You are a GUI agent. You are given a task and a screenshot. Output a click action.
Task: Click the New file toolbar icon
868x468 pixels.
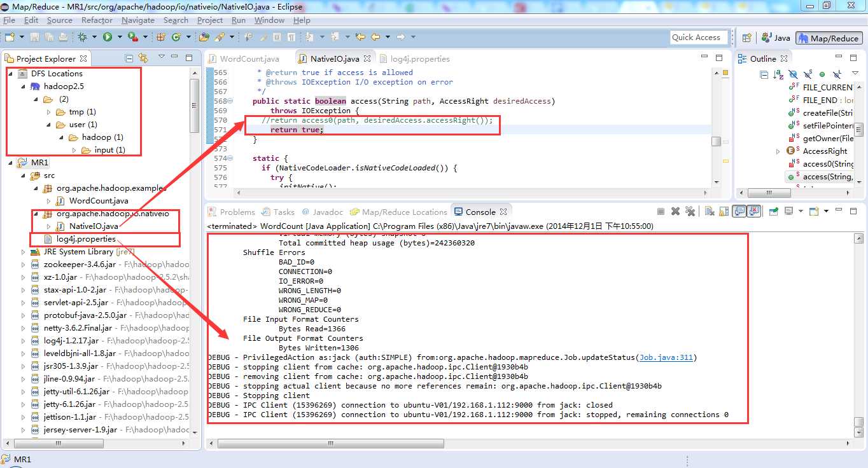click(10, 37)
